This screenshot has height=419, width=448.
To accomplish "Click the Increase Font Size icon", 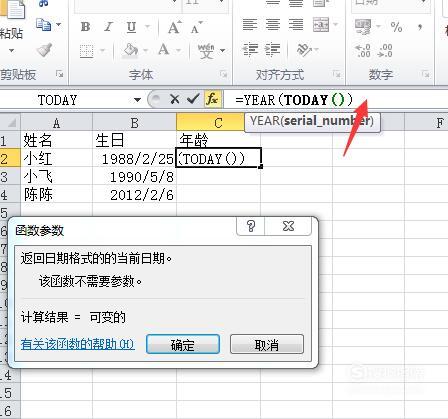I will pos(175,27).
